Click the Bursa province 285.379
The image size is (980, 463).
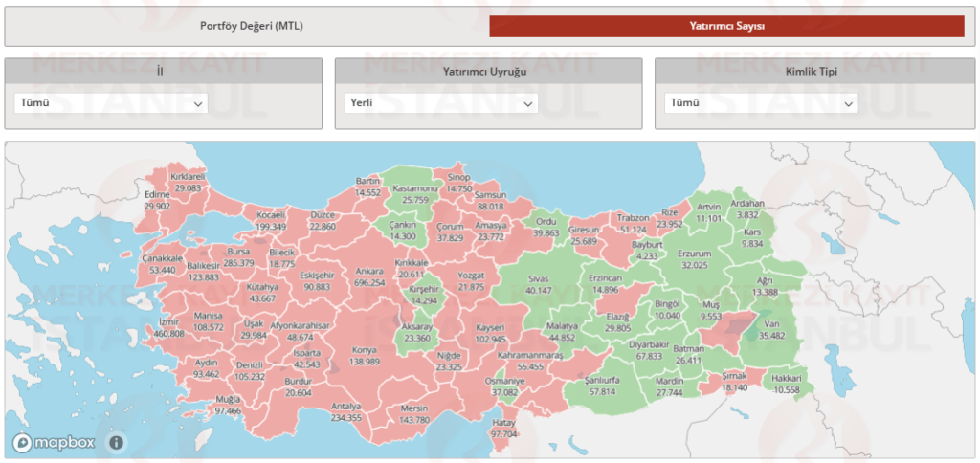pos(238,257)
